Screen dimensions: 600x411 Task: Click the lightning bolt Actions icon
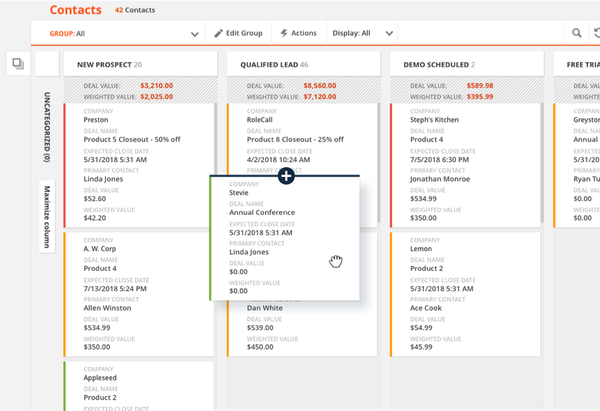pyautogui.click(x=285, y=33)
